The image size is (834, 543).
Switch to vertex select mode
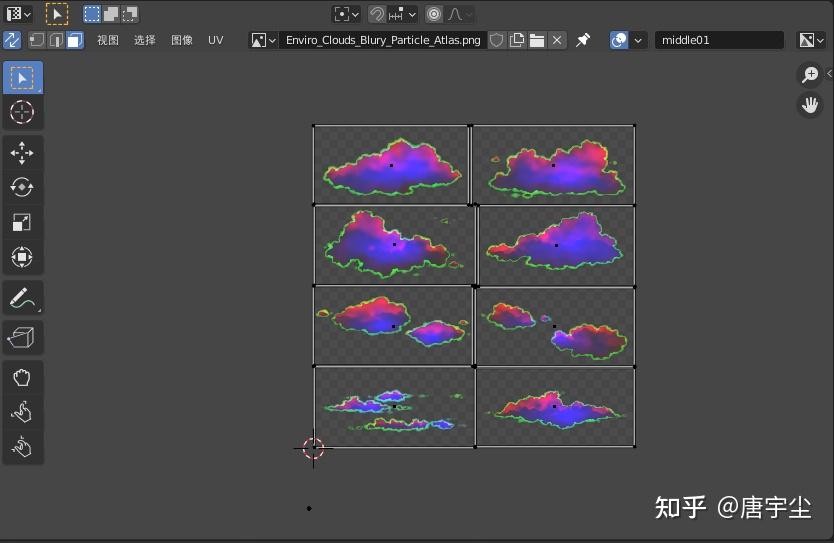coord(37,40)
